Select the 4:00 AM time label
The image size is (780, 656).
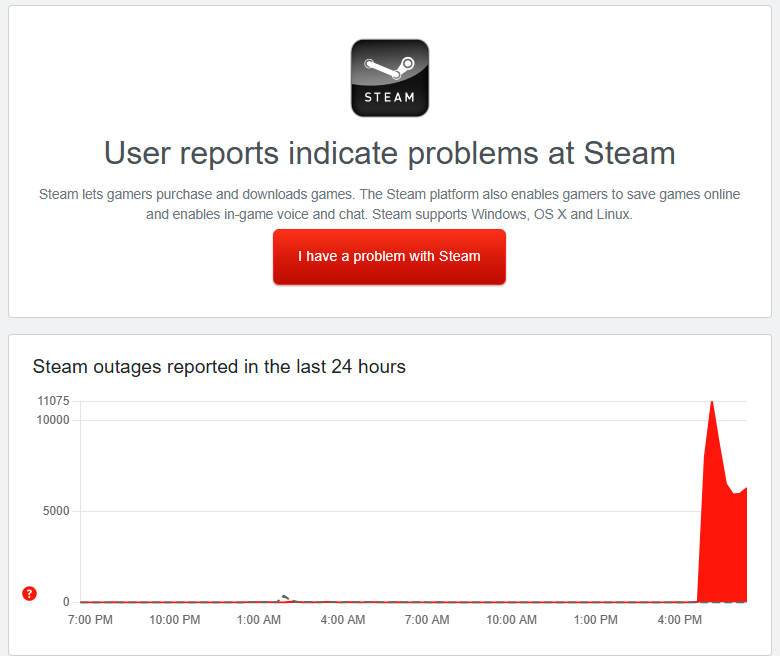(x=343, y=620)
